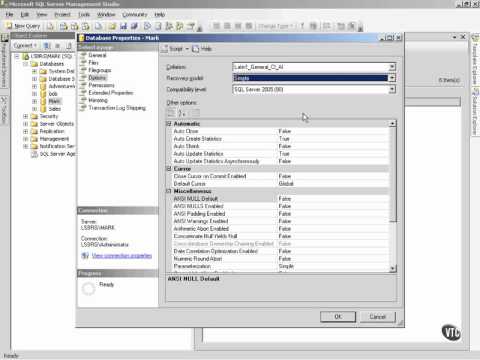Viewport: 480px width, 360px height.
Task: Click the Cancel button
Action: click(x=378, y=317)
